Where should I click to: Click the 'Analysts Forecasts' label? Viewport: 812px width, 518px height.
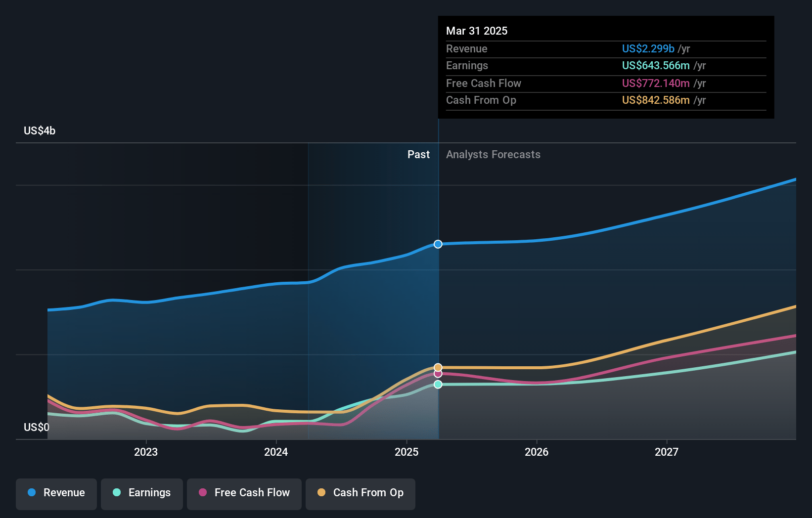(x=493, y=155)
